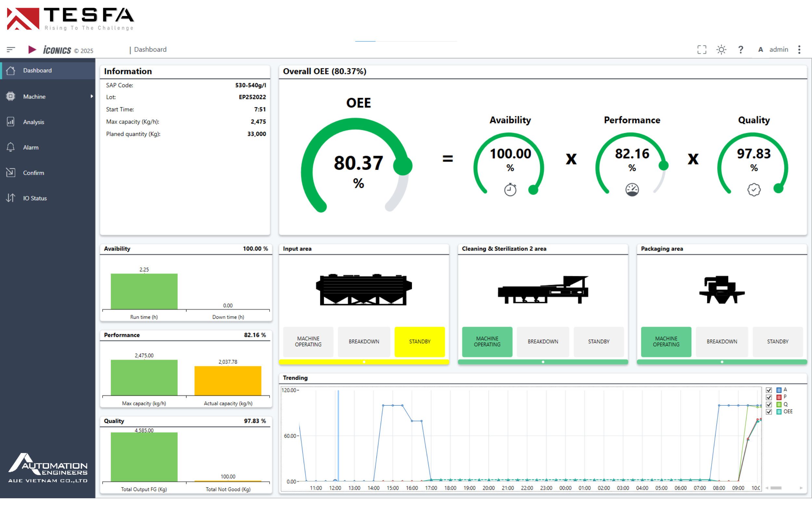
Task: Click MACHINE OPERATING in Input area
Action: 308,341
